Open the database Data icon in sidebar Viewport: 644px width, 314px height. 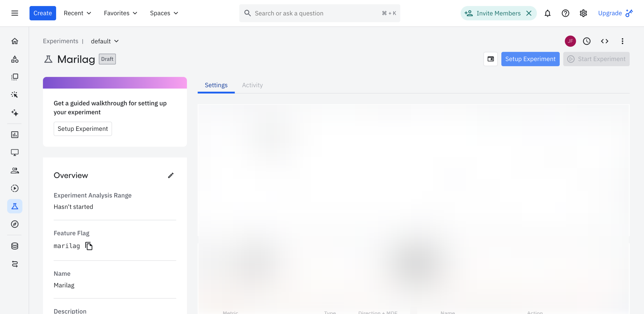click(15, 246)
